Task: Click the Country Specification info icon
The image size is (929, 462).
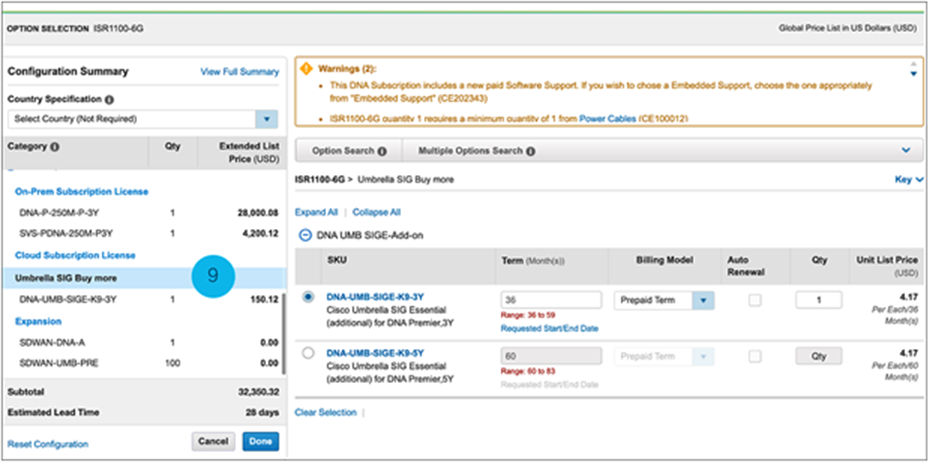Action: coord(110,100)
